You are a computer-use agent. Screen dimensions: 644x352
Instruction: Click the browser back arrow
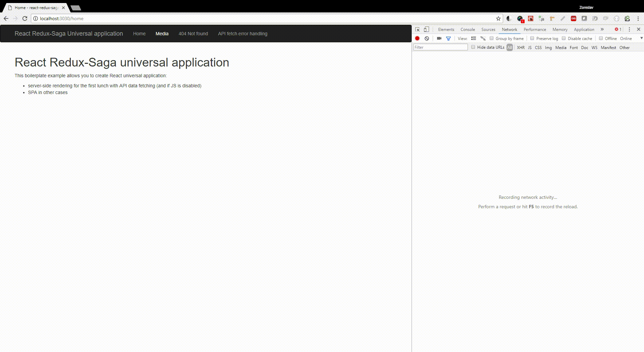click(6, 18)
